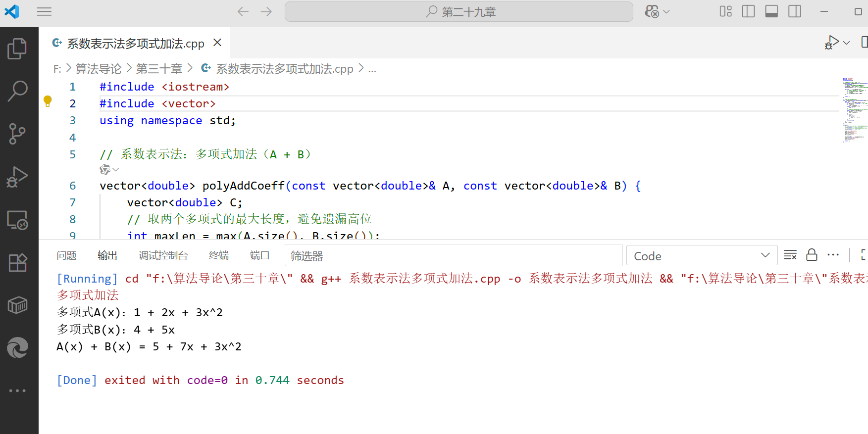Click the Copilot sparkle icon above line 6
The height and width of the screenshot is (434, 868).
point(104,170)
